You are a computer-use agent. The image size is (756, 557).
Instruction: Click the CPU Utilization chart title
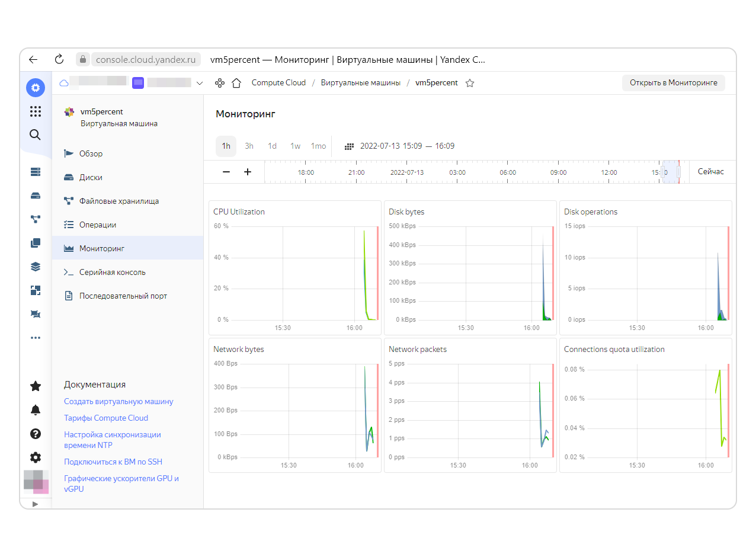239,212
